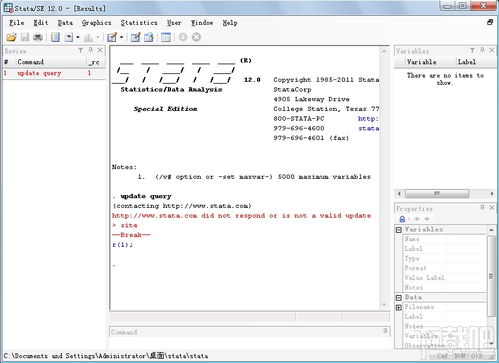Open the Edit menu
The height and width of the screenshot is (363, 499).
41,23
